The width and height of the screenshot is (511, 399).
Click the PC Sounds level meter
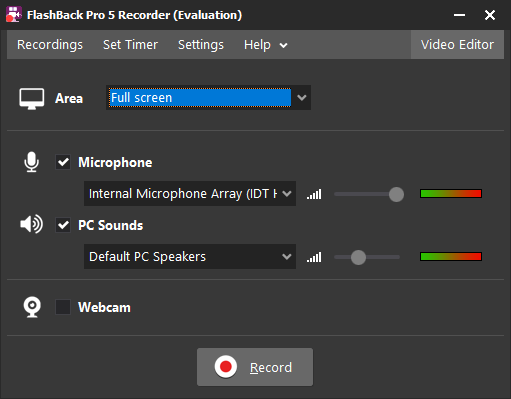point(451,256)
